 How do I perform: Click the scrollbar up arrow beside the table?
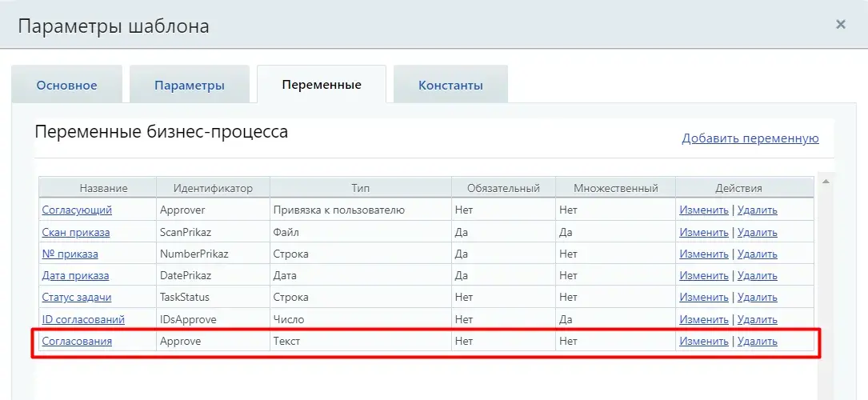(826, 182)
